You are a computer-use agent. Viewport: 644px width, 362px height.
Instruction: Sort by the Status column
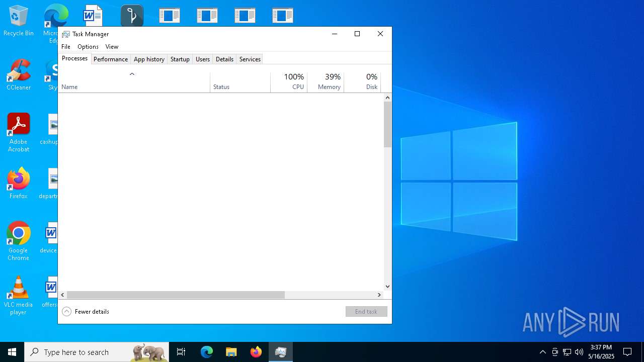(x=240, y=82)
